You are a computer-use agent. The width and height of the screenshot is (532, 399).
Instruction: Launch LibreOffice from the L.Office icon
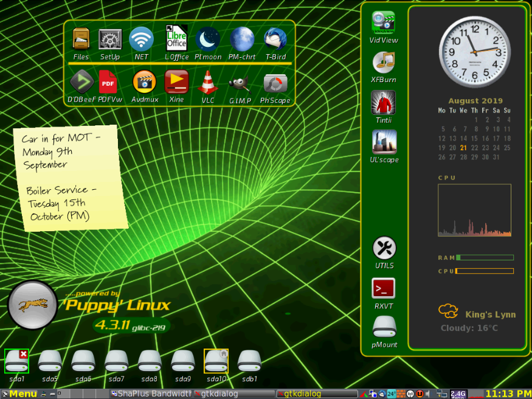pyautogui.click(x=176, y=38)
